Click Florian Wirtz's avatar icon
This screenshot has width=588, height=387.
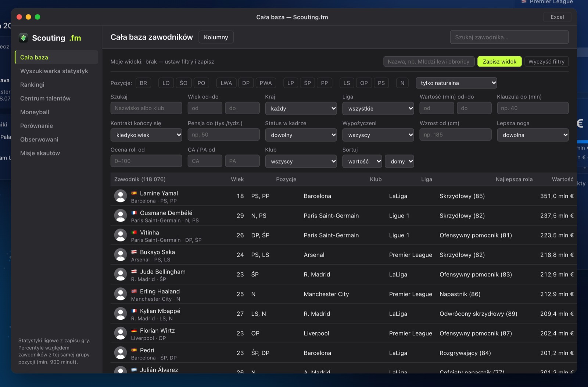tap(121, 333)
